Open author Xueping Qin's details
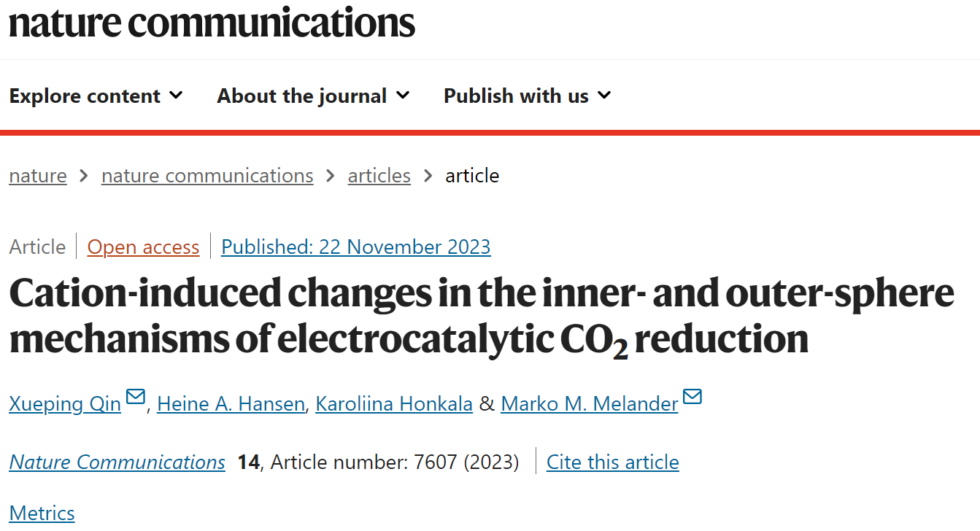980x531 pixels. [x=65, y=403]
